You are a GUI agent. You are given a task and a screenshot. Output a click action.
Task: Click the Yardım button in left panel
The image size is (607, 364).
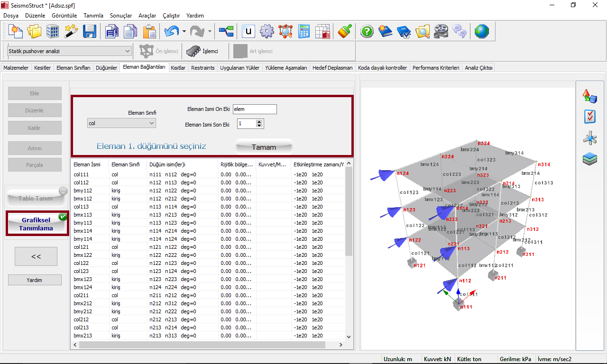(35, 280)
